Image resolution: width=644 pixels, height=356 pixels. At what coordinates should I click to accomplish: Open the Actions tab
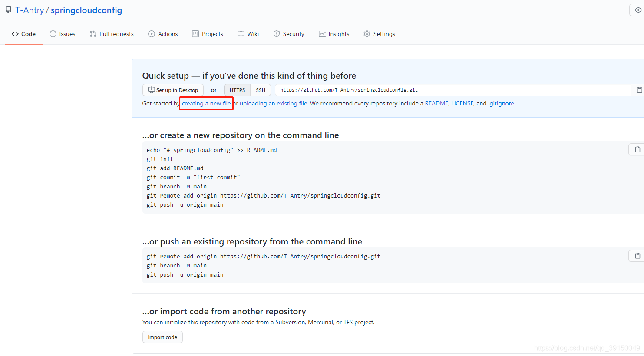(163, 34)
